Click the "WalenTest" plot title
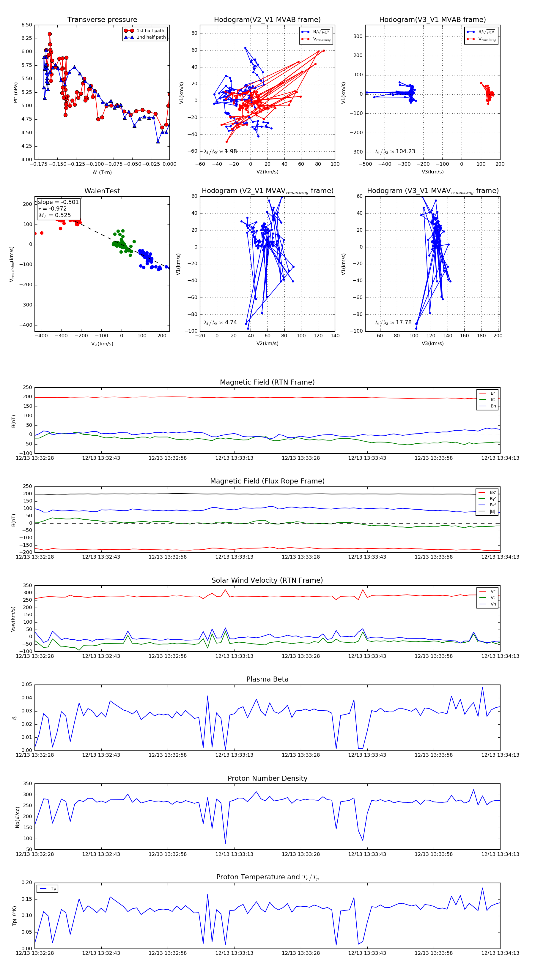 point(102,191)
